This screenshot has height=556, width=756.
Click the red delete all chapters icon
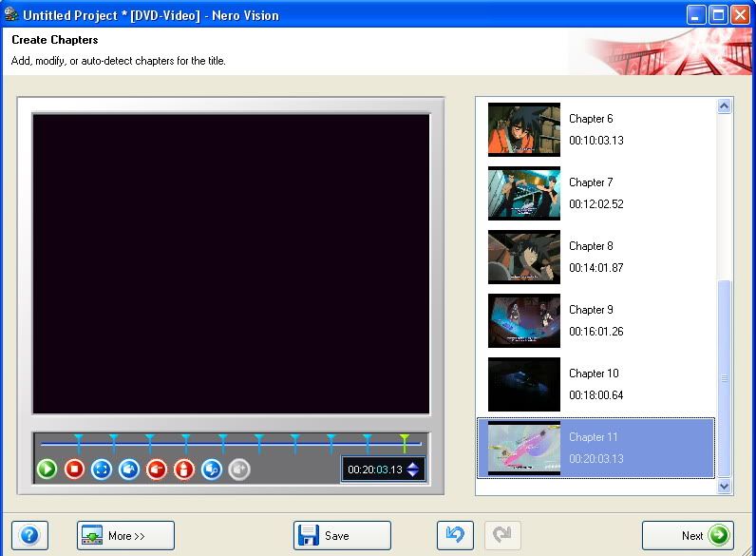[x=183, y=469]
